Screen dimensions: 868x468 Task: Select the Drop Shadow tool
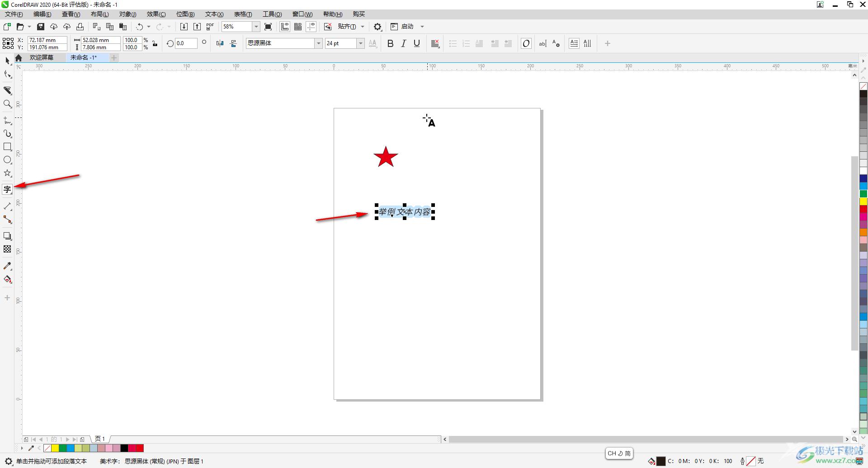7,236
